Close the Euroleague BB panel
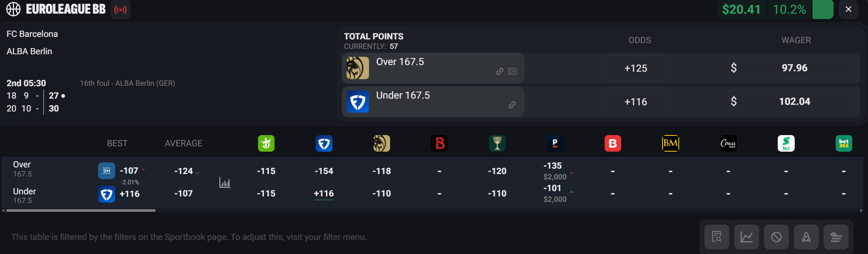Image resolution: width=868 pixels, height=254 pixels. [848, 10]
